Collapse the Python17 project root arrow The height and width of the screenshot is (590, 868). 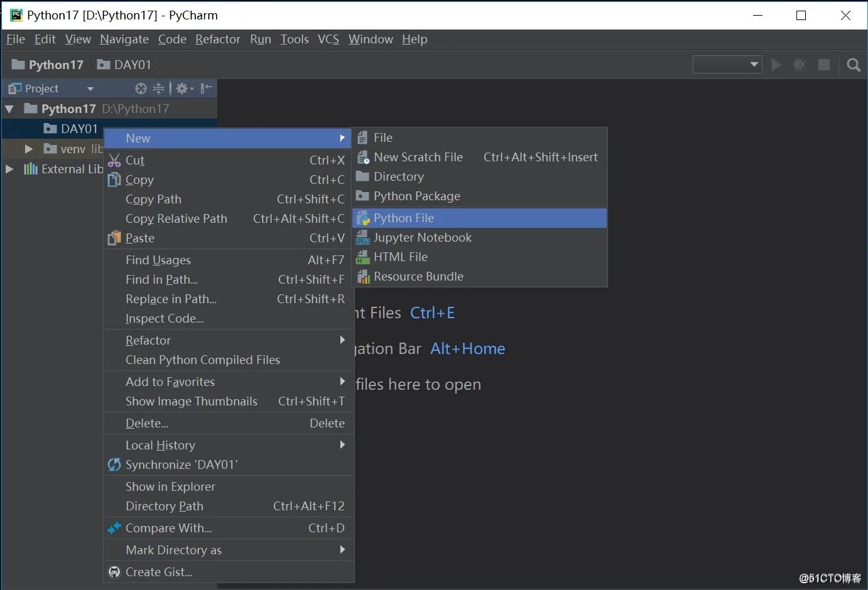click(x=9, y=109)
